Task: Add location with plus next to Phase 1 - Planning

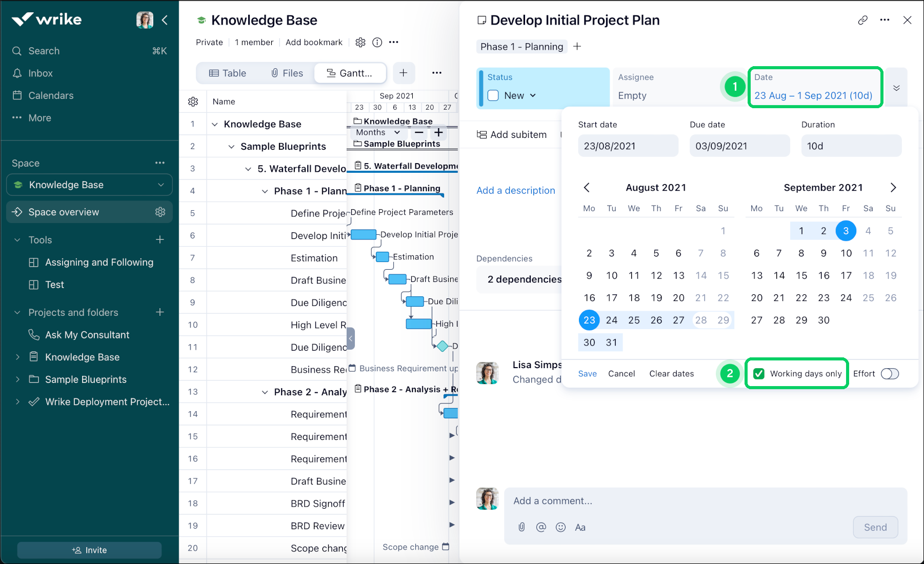Action: [577, 47]
